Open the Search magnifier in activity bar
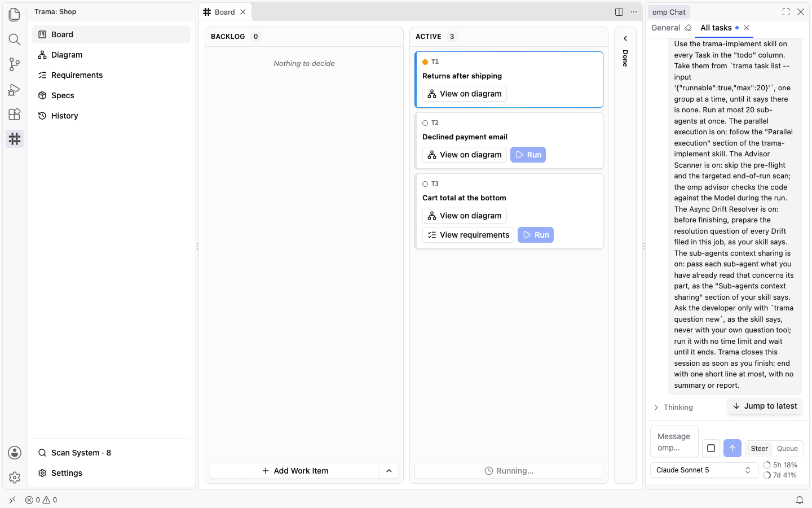The image size is (812, 508). pyautogui.click(x=15, y=39)
